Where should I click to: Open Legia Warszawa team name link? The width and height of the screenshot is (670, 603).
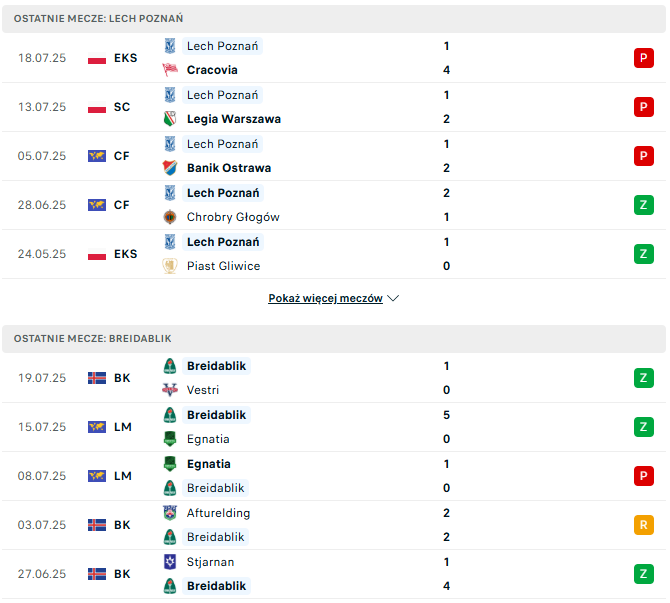234,119
